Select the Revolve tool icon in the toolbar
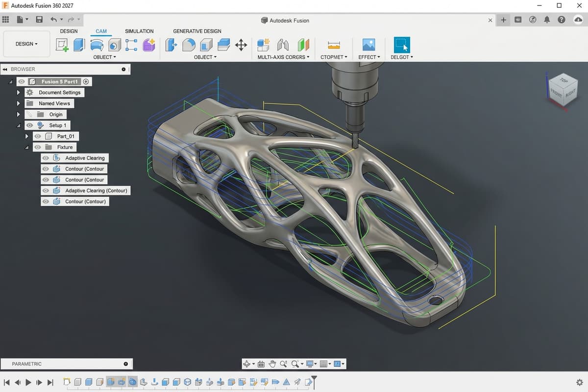This screenshot has height=392, width=588. click(97, 45)
